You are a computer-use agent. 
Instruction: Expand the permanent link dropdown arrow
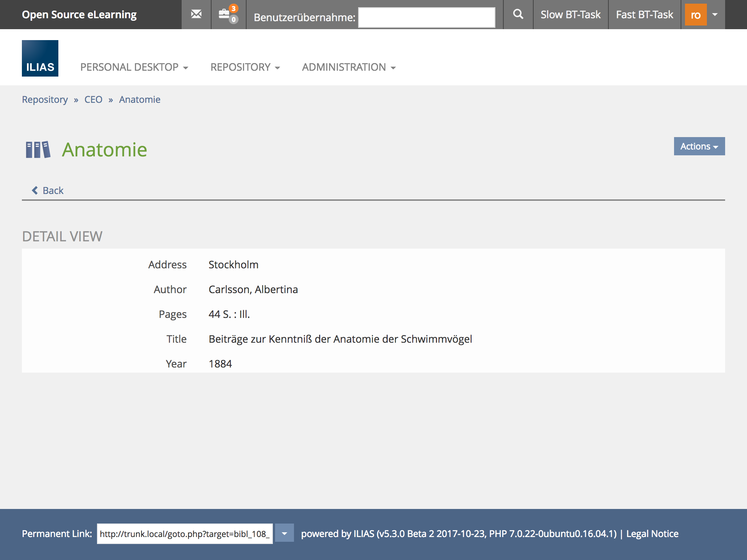pos(285,533)
